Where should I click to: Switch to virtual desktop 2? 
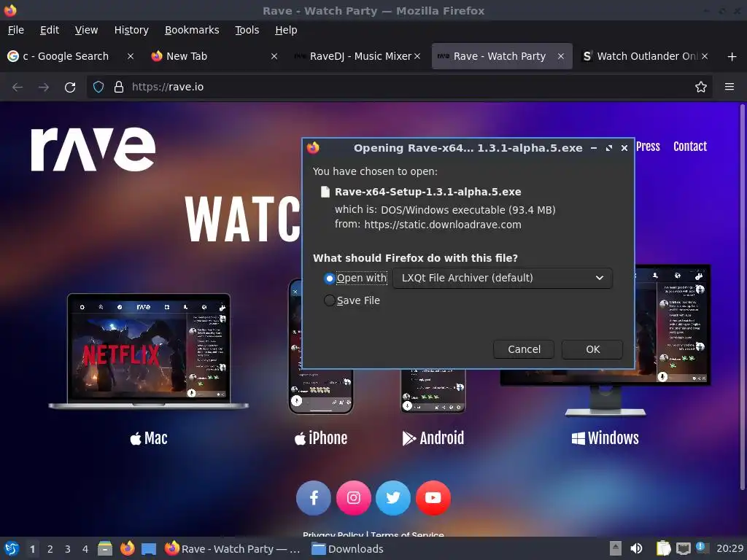(50, 549)
